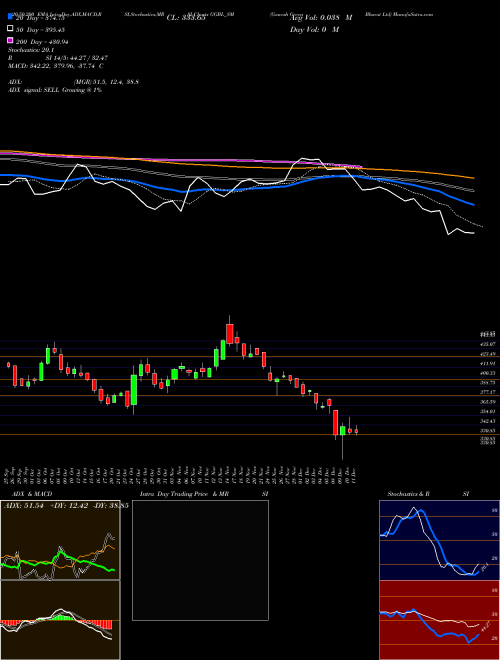
Task: Click the 'SI 14/3: 44.27 / 32.47' readout
Action: click(x=77, y=58)
